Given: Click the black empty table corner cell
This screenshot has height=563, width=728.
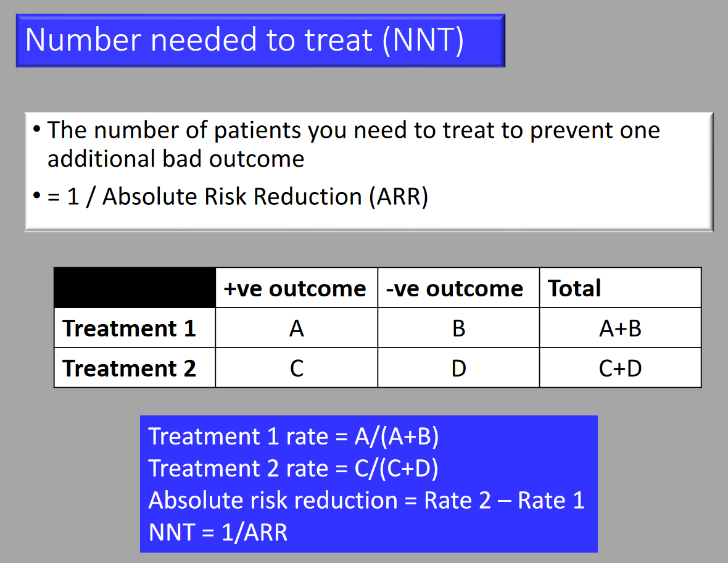Looking at the screenshot, I should (x=134, y=288).
